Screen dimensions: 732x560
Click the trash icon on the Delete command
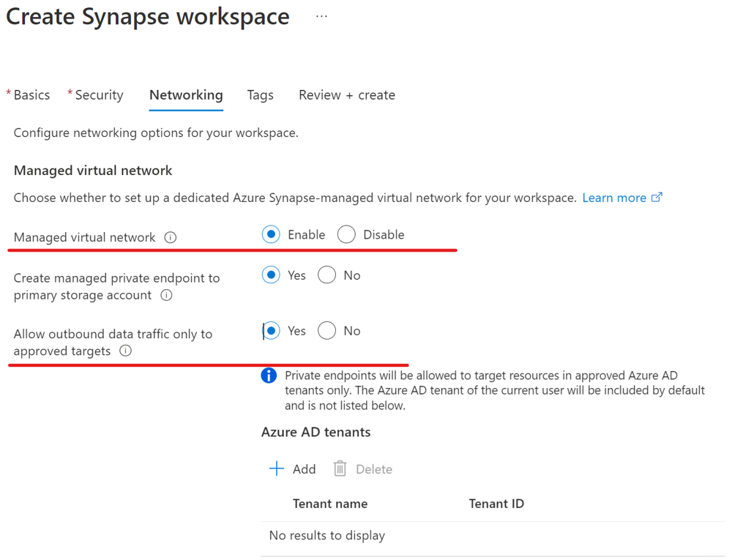click(340, 468)
